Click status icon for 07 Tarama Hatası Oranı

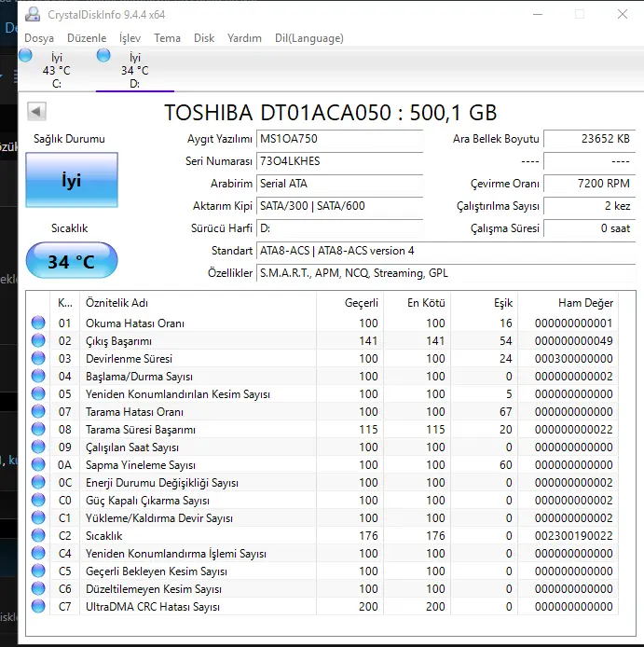[x=38, y=411]
